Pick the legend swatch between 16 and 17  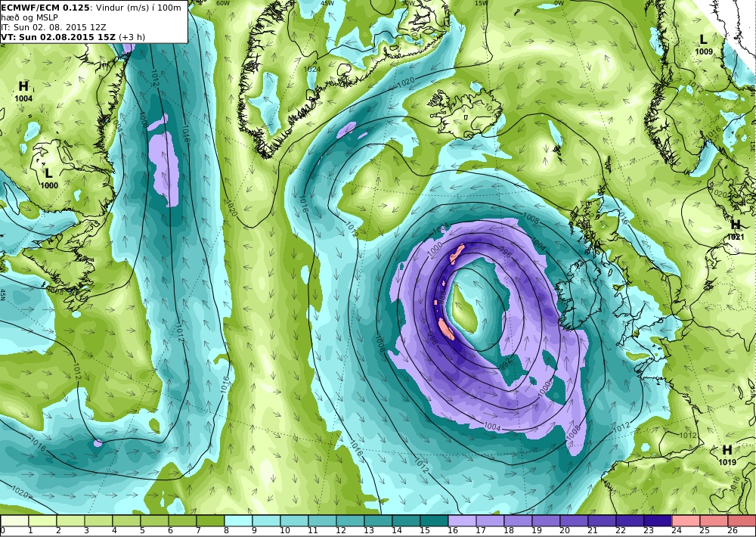point(462,520)
